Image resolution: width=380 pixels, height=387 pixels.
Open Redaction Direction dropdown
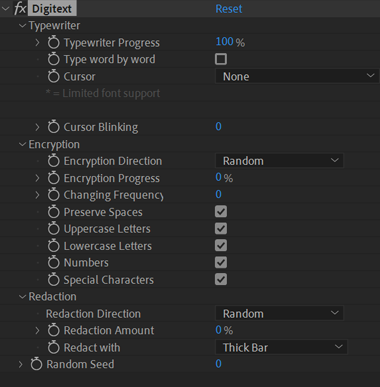[279, 313]
